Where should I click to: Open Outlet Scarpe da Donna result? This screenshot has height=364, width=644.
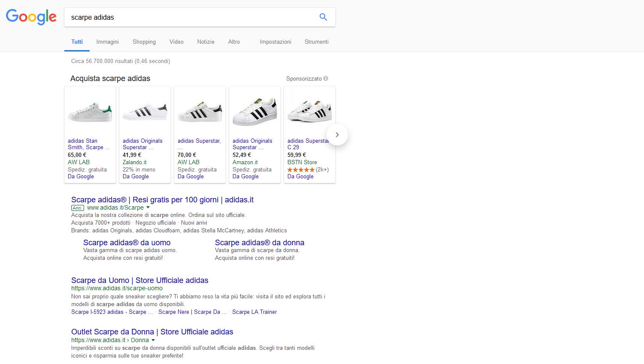[x=152, y=332]
